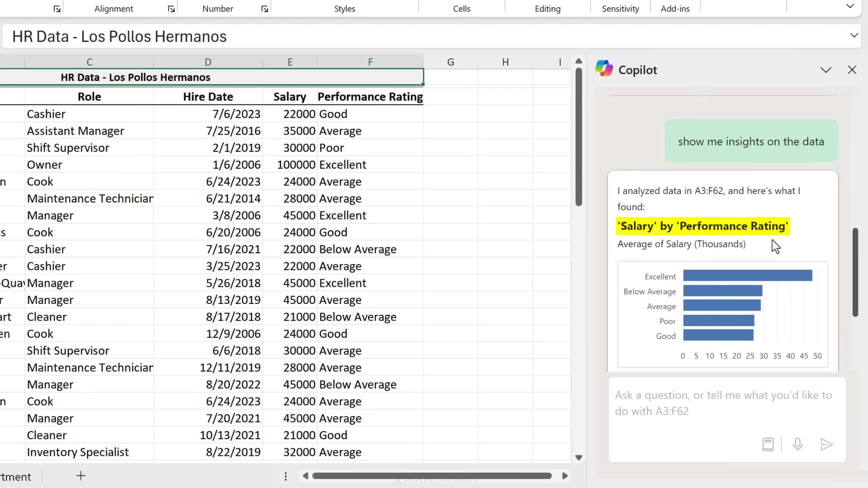Viewport: 868px width, 488px height.
Task: Click the Editing ribbon group label
Action: click(x=547, y=9)
